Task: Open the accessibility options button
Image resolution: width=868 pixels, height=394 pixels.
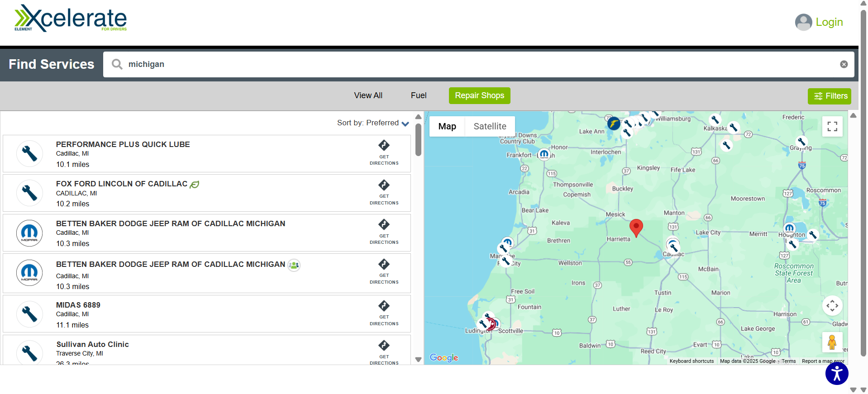Action: click(836, 373)
